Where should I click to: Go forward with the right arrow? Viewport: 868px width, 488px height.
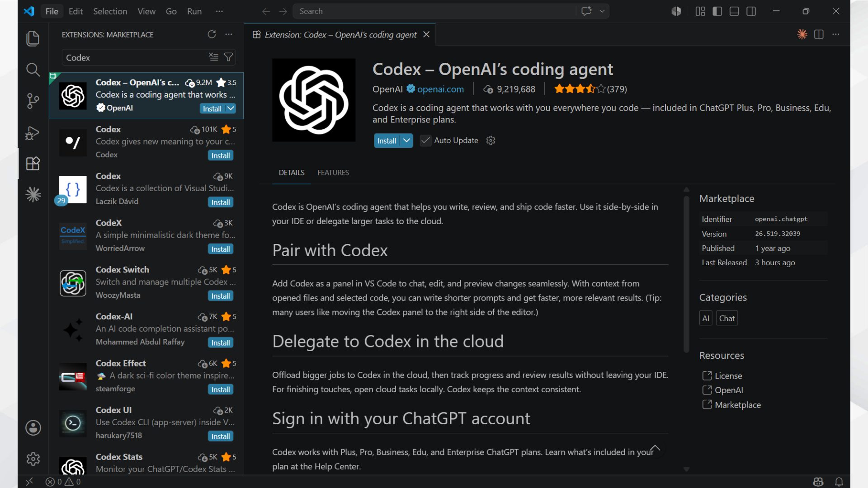[283, 11]
